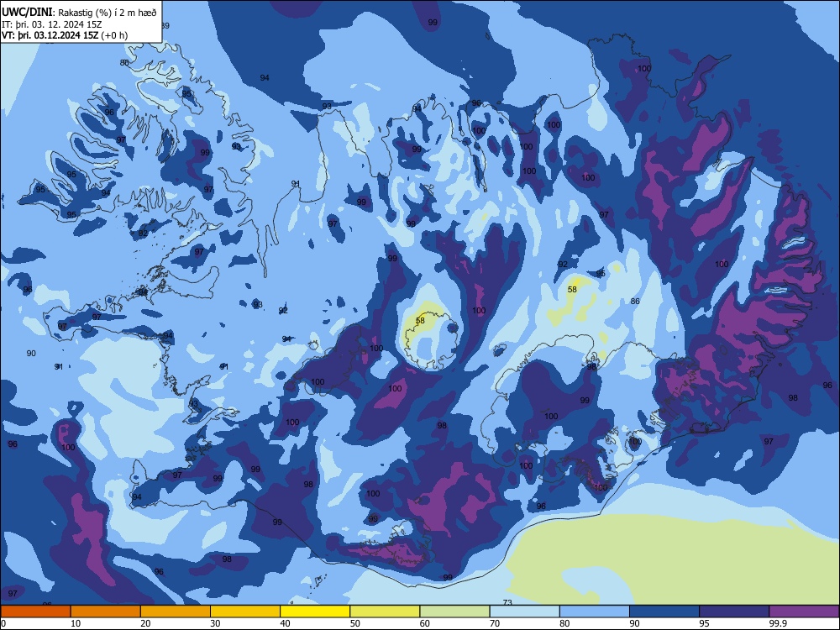Click the legend scale label "30"

tap(215, 623)
